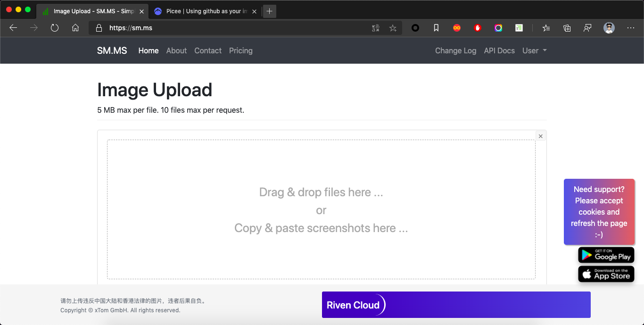Open a new tab with plus button
Viewport: 644px width, 325px height.
click(x=269, y=11)
